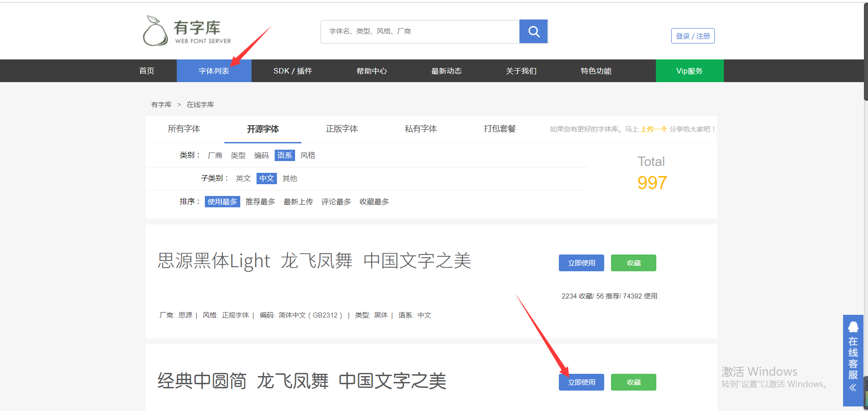The image size is (868, 411).
Task: Click 思源 vendor value in font details
Action: tap(185, 315)
